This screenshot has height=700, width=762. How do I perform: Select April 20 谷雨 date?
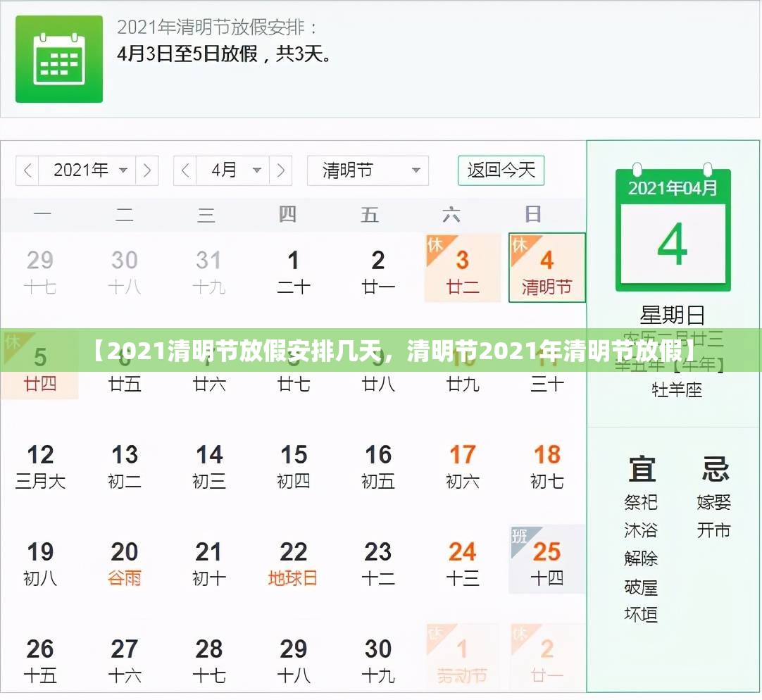click(125, 564)
